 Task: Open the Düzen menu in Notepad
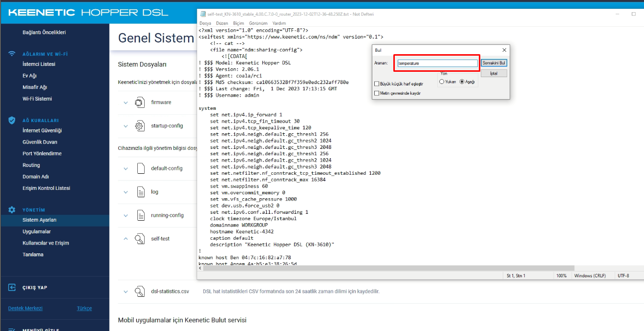222,23
